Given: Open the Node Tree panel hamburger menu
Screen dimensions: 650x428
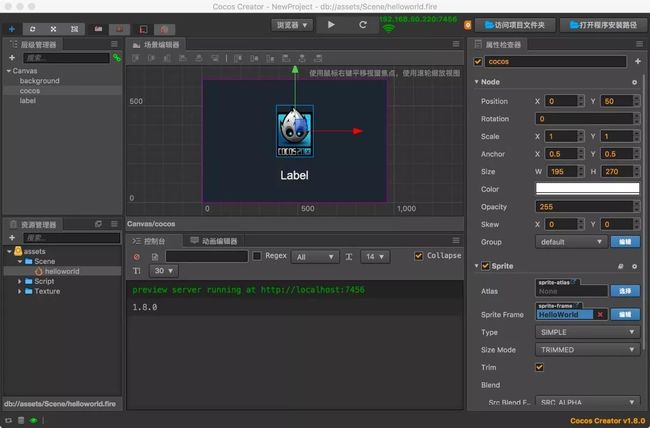Looking at the screenshot, I should tap(114, 44).
